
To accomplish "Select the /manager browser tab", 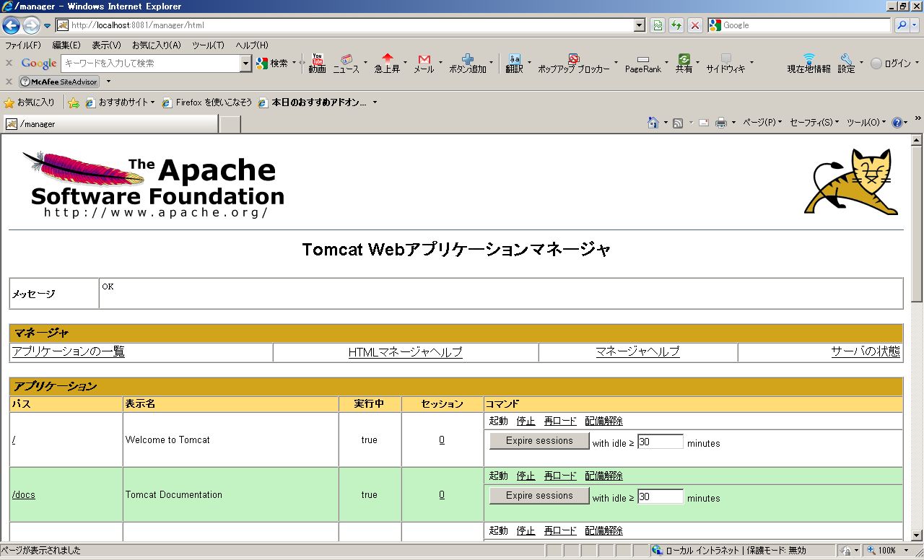I will [110, 124].
